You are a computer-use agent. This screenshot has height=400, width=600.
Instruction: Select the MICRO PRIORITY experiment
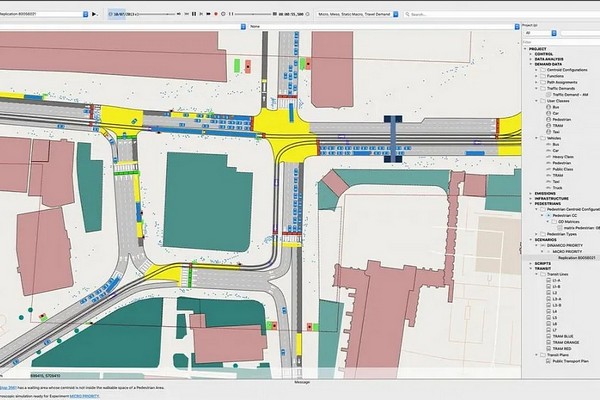pos(567,251)
